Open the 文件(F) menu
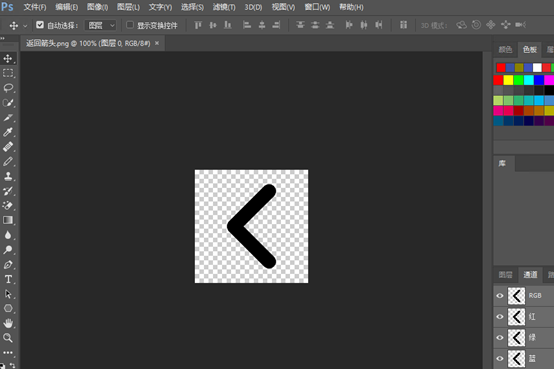This screenshot has width=554, height=369. pyautogui.click(x=35, y=7)
